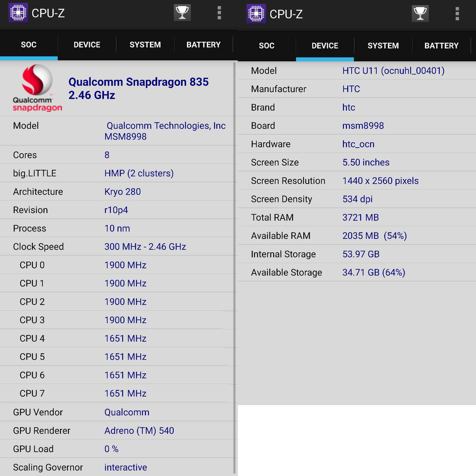The width and height of the screenshot is (476, 476).
Task: Select the CPU 3 row
Action: [x=117, y=320]
